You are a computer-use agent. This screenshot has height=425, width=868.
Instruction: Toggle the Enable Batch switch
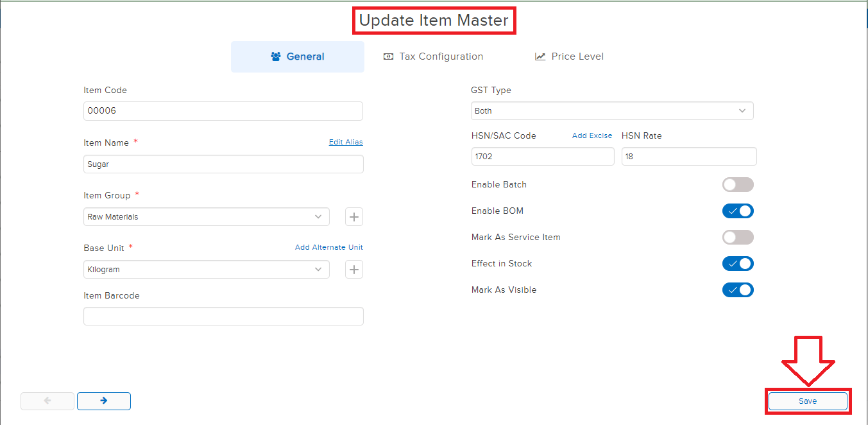click(x=737, y=185)
